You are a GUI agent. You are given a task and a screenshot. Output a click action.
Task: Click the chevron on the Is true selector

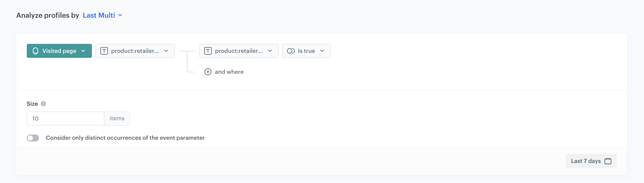322,51
